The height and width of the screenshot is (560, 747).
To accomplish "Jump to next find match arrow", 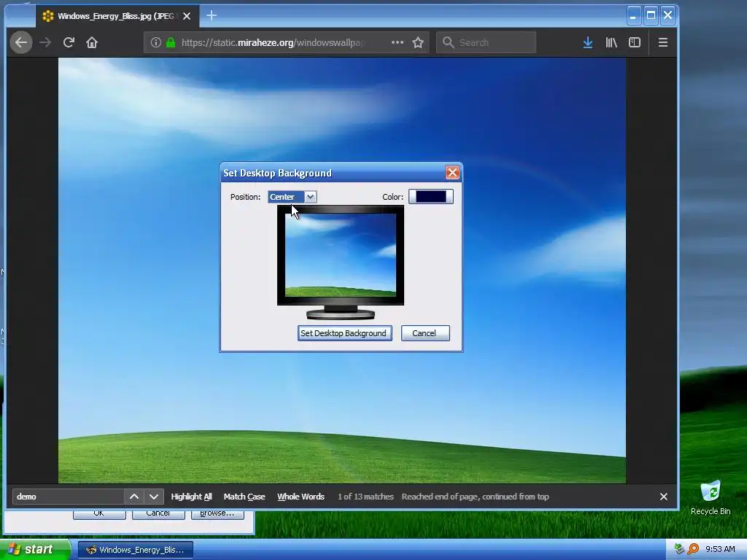I will click(x=154, y=497).
